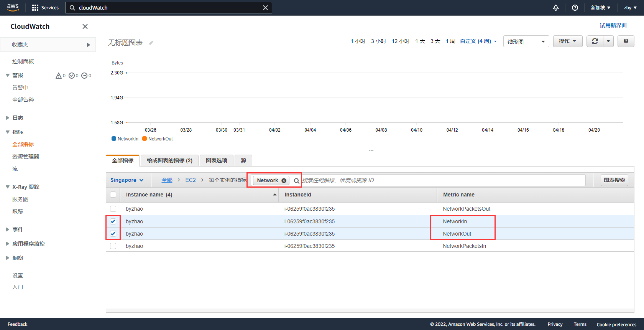Open 控制面板 dashboard in sidebar
This screenshot has width=644, height=330.
(23, 61)
